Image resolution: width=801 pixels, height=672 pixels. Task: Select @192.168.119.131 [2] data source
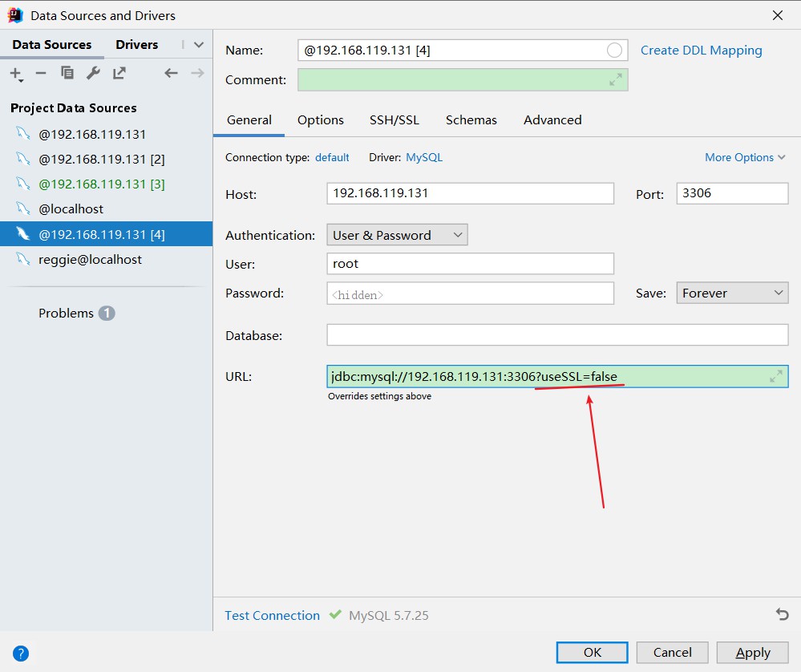click(107, 159)
